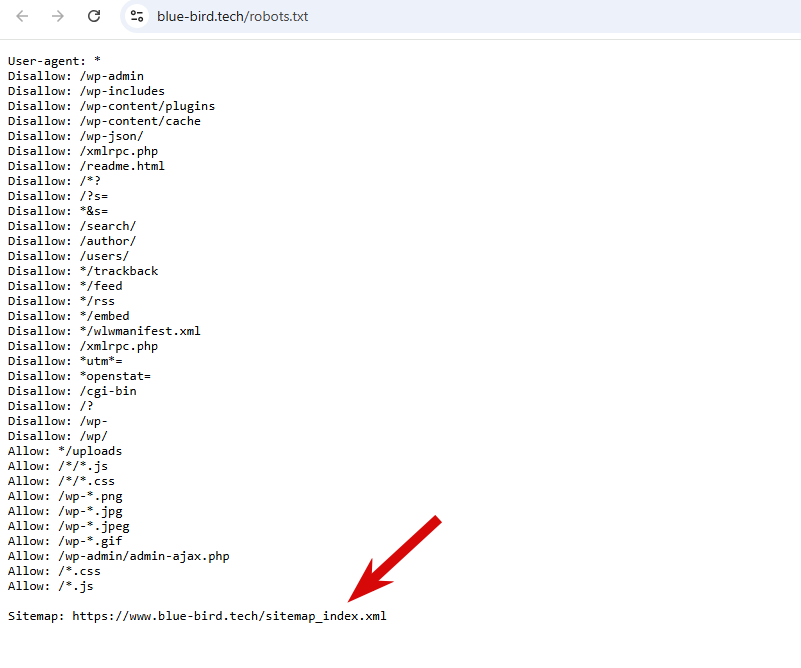Click the 'Disallow: /readme.html' line
This screenshot has width=801, height=668.
pyautogui.click(x=86, y=166)
